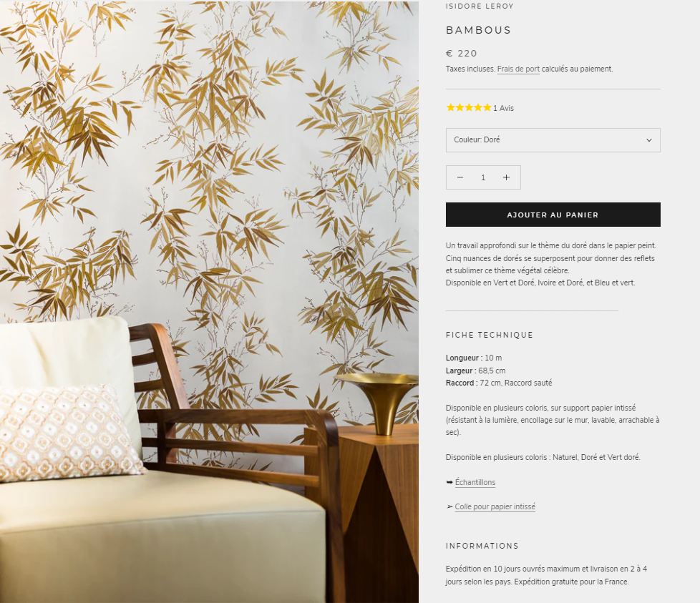Click the quantity input field showing 1

point(483,177)
